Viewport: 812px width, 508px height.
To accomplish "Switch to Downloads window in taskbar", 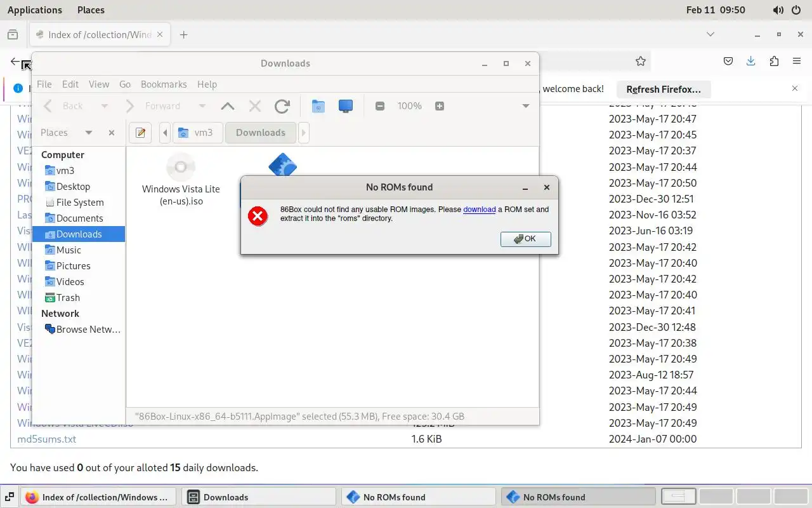I will [x=259, y=497].
